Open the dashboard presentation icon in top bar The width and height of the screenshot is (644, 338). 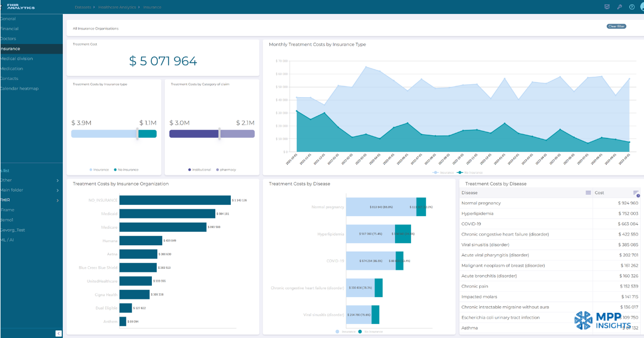point(607,7)
